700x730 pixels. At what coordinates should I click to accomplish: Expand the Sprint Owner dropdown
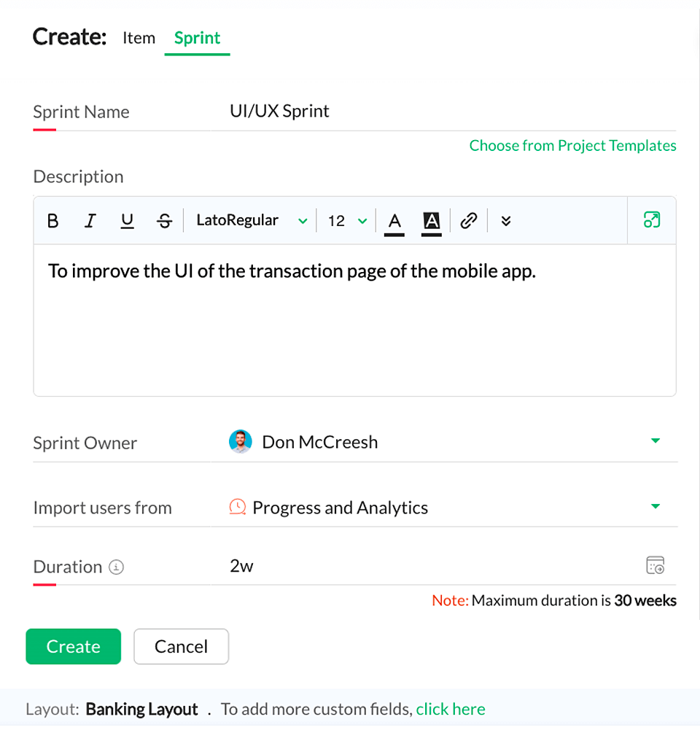(x=655, y=441)
